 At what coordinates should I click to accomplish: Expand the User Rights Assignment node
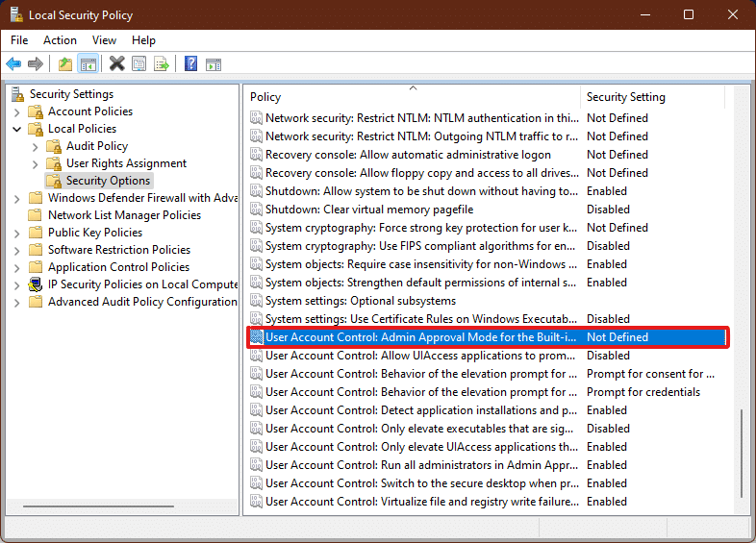pyautogui.click(x=36, y=164)
